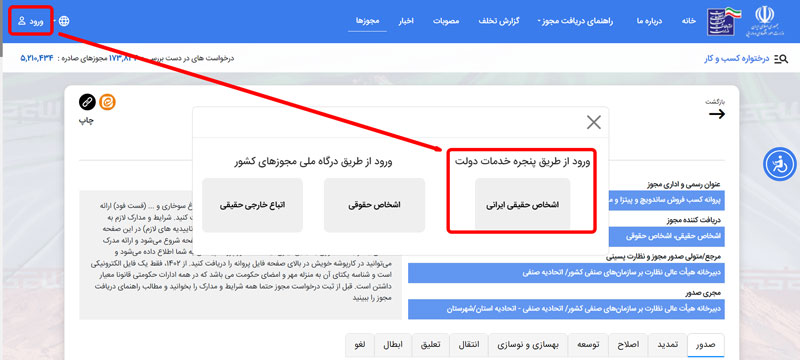Click the ورود login button
800x360 pixels.
click(31, 21)
